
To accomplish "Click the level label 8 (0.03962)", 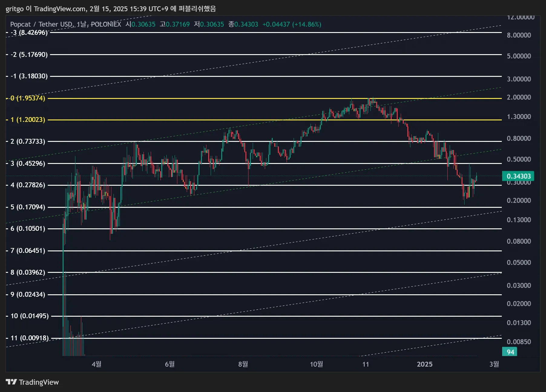I will (28, 272).
